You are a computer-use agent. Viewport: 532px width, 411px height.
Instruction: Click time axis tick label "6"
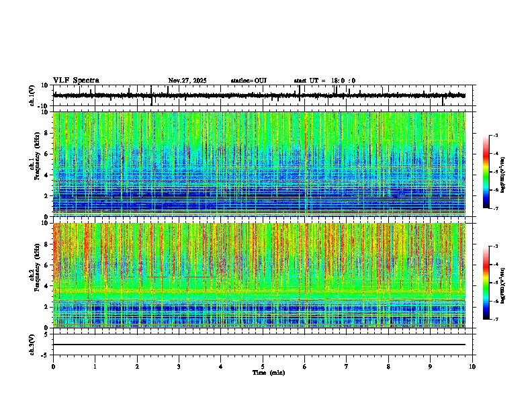coord(305,367)
